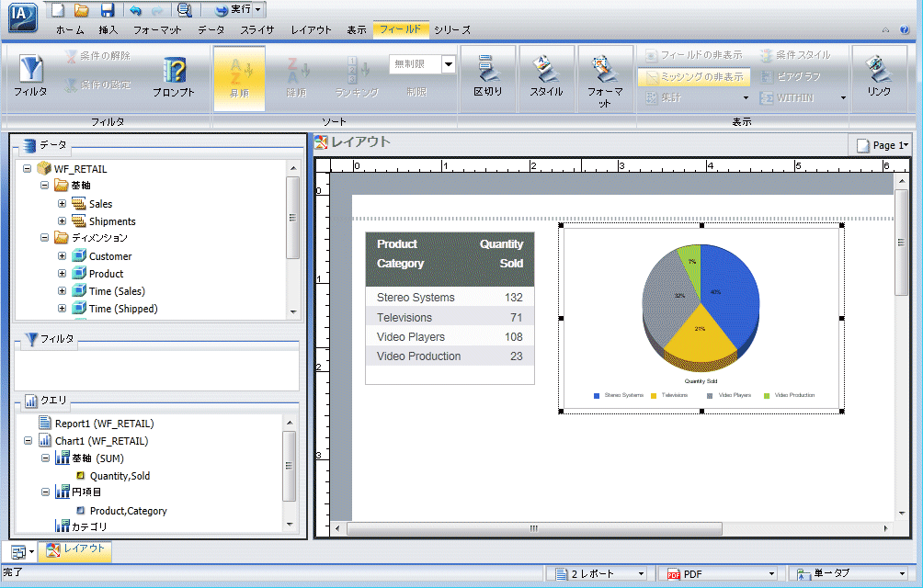Open the ホーム tab
Image resolution: width=923 pixels, height=588 pixels.
point(70,30)
